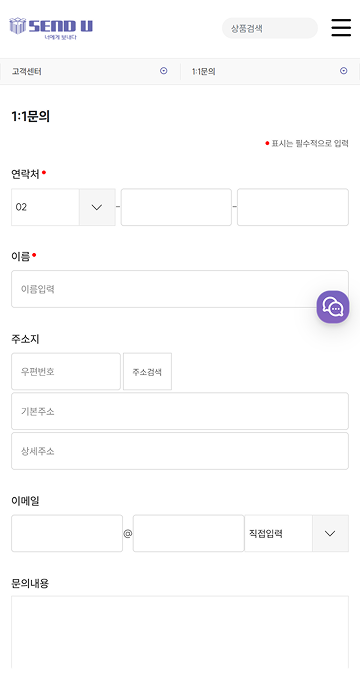This screenshot has width=360, height=680.
Task: Select the 1:1문의 breadcrumb menu
Action: pyautogui.click(x=270, y=72)
